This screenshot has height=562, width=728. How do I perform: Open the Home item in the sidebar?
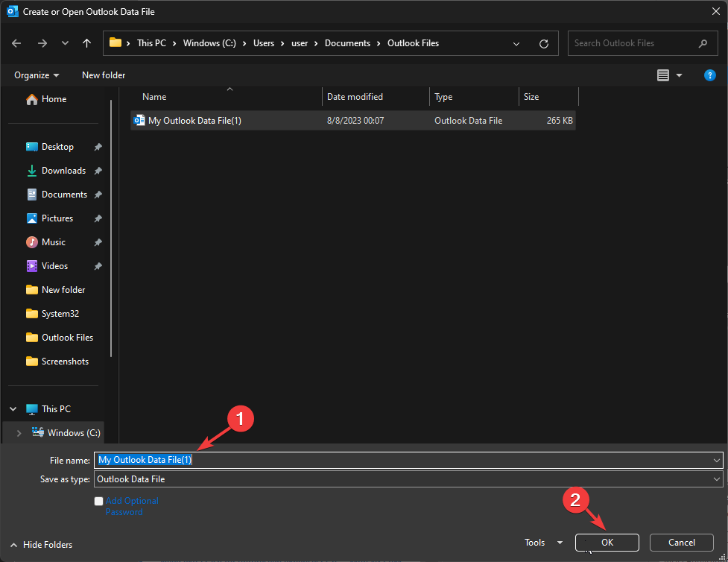coord(54,98)
